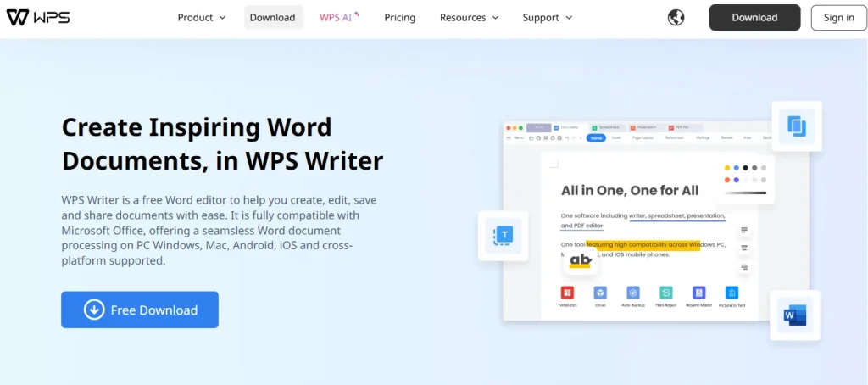The height and width of the screenshot is (385, 868).
Task: Expand the Product dropdown menu
Action: point(202,18)
